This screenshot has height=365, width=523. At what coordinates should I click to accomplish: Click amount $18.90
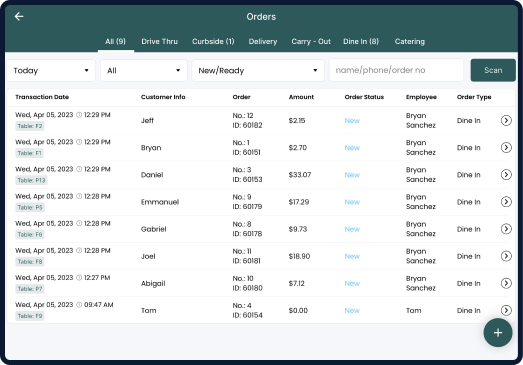coord(299,256)
